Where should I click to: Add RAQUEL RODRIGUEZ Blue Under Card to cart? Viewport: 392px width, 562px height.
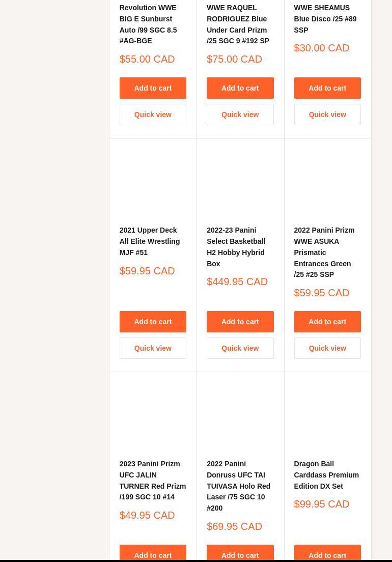pyautogui.click(x=240, y=88)
